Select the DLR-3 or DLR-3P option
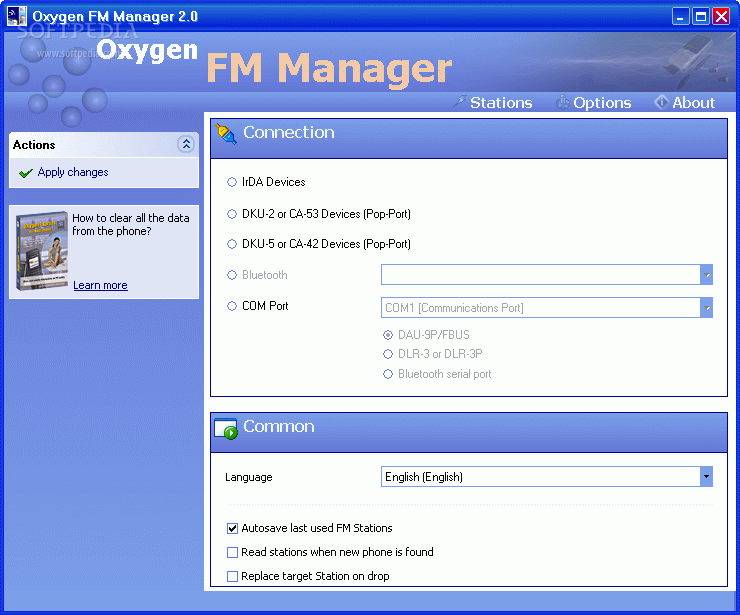 [x=388, y=354]
